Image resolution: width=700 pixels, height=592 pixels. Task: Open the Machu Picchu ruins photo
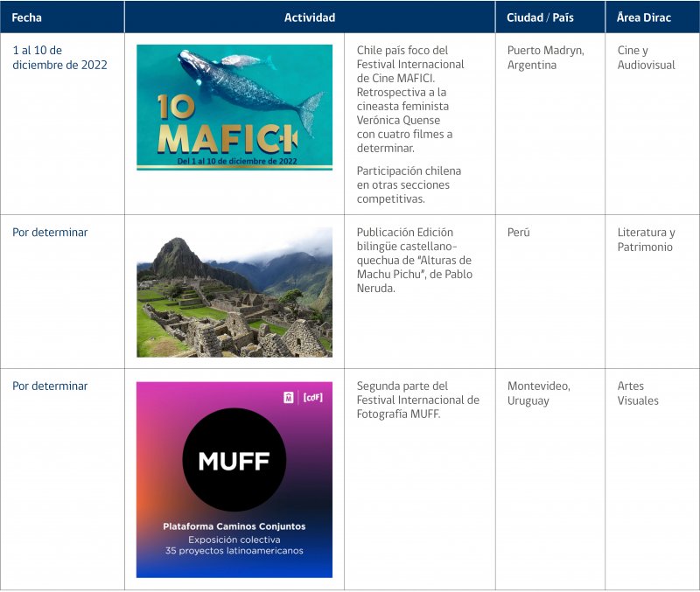click(234, 292)
